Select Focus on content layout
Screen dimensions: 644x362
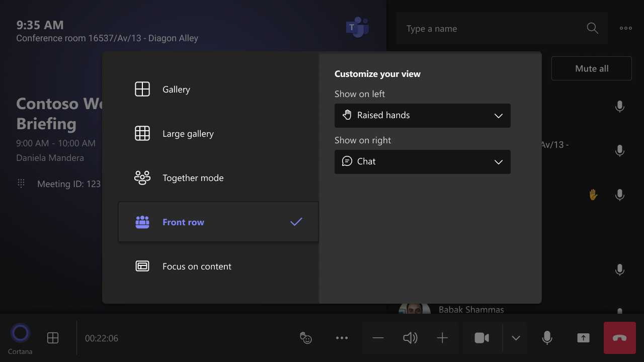tap(197, 266)
